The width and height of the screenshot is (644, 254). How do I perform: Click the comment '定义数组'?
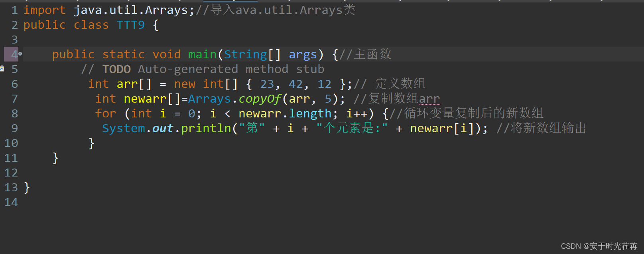pyautogui.click(x=400, y=83)
